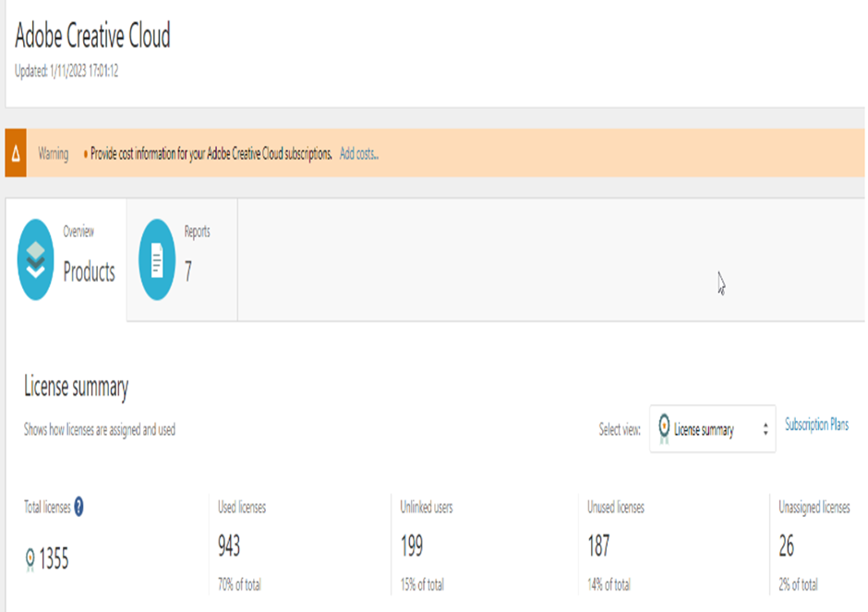Click the 1355 total licenses value
Screen dimensions: 868x612
(54, 558)
